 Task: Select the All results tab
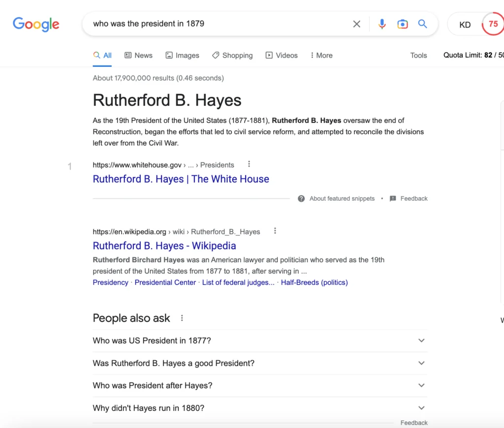click(102, 55)
